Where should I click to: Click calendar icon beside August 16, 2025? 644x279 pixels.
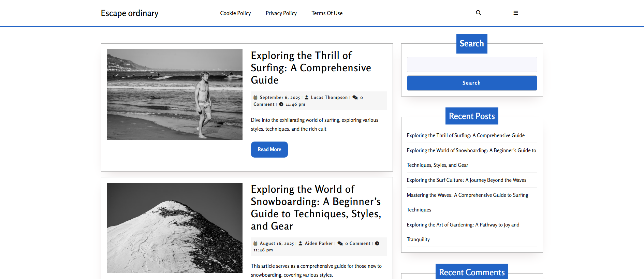(255, 244)
